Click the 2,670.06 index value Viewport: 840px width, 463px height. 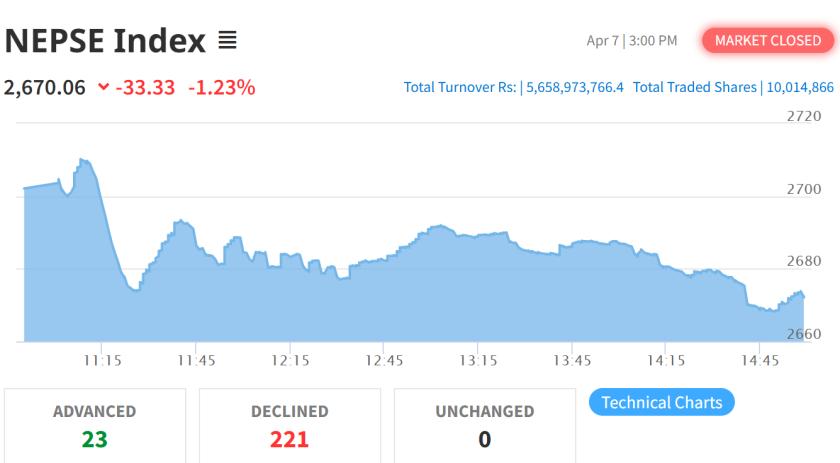45,88
